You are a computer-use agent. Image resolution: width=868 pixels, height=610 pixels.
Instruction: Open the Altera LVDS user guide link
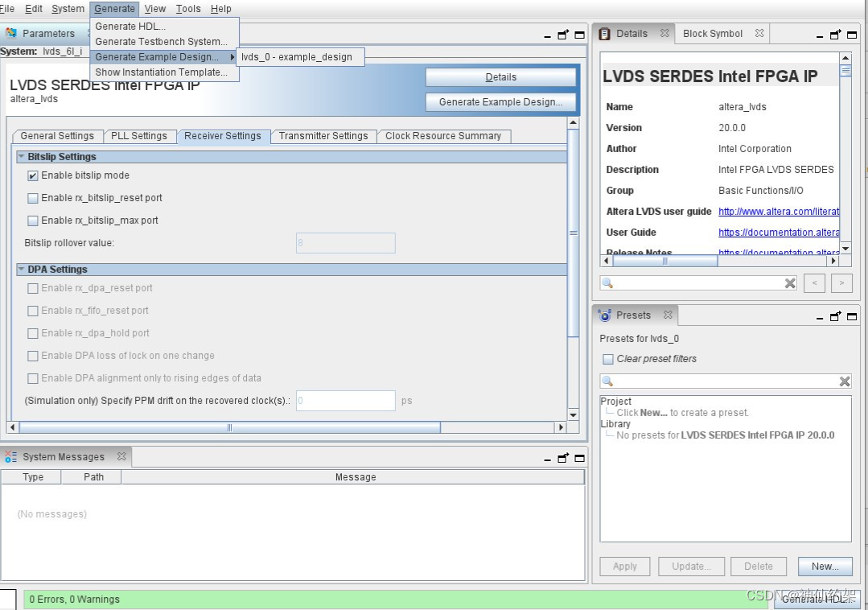(x=779, y=212)
